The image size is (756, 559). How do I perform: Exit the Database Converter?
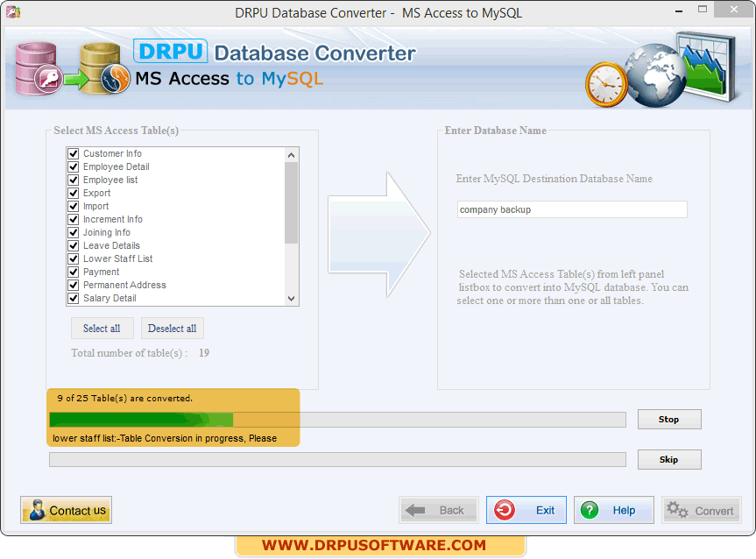526,510
